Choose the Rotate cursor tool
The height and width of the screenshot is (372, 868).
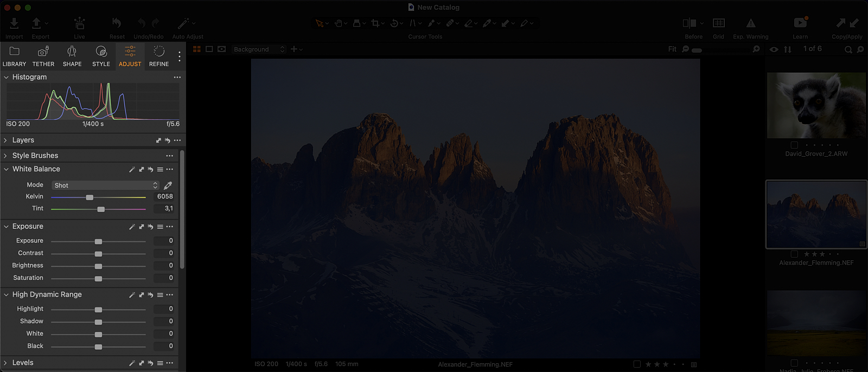394,23
